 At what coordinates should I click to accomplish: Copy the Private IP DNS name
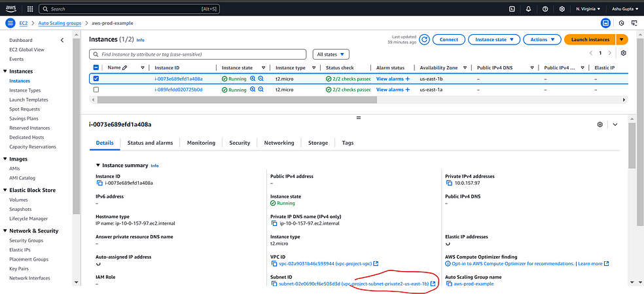click(x=274, y=223)
